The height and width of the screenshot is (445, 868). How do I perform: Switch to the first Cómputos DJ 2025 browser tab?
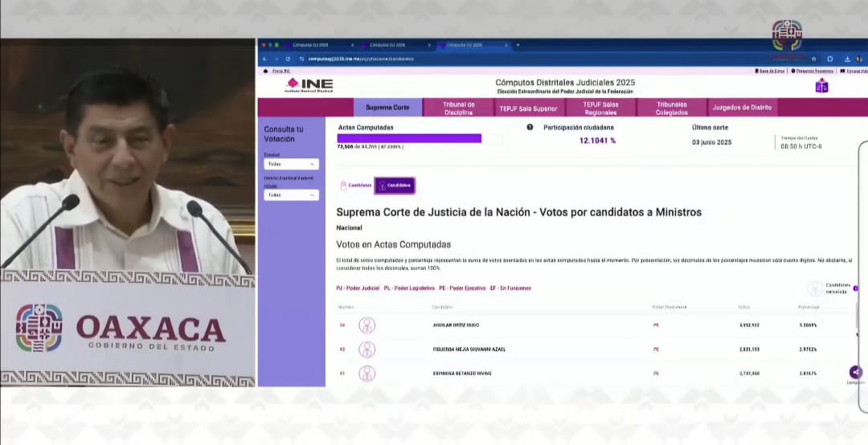pos(319,45)
